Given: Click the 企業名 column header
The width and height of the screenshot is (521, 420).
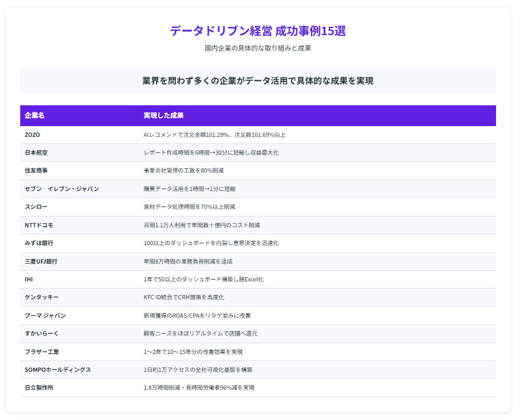Looking at the screenshot, I should (x=34, y=115).
